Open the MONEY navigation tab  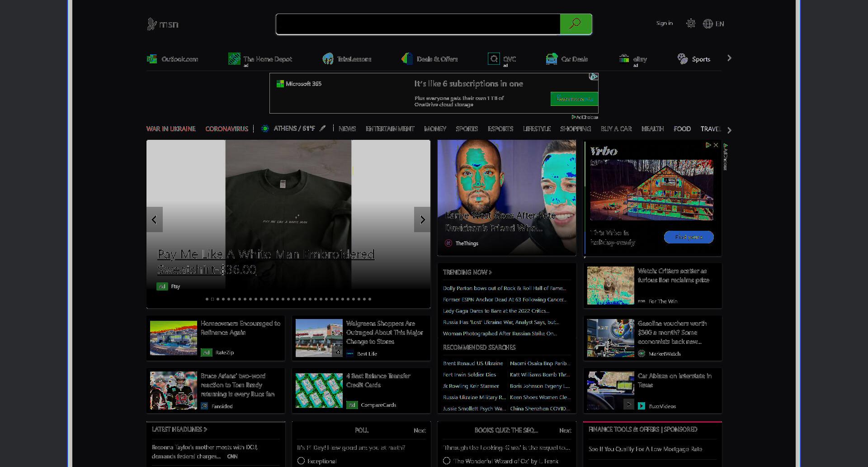[435, 129]
